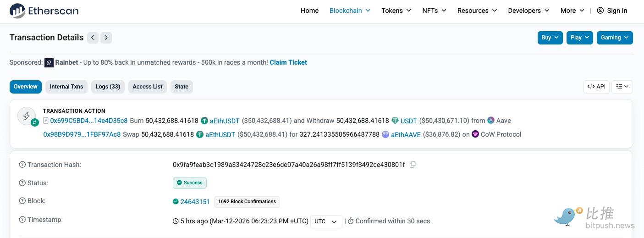The image size is (644, 238).
Task: Click Sign In
Action: point(612,11)
